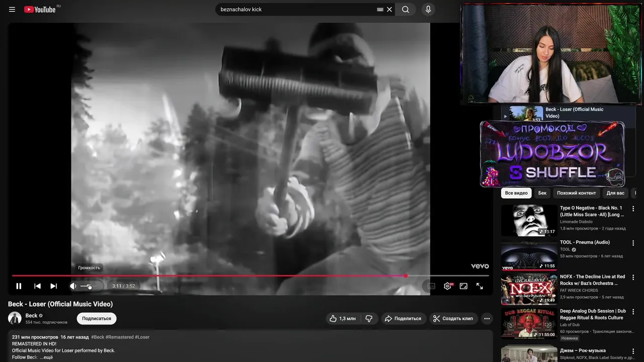Go to previous video
The image size is (644, 362).
point(37,286)
